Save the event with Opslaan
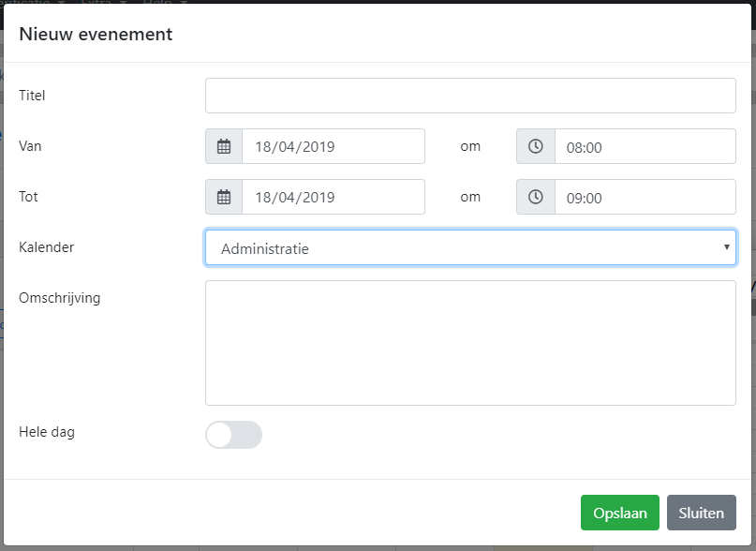The image size is (756, 551). coord(620,513)
